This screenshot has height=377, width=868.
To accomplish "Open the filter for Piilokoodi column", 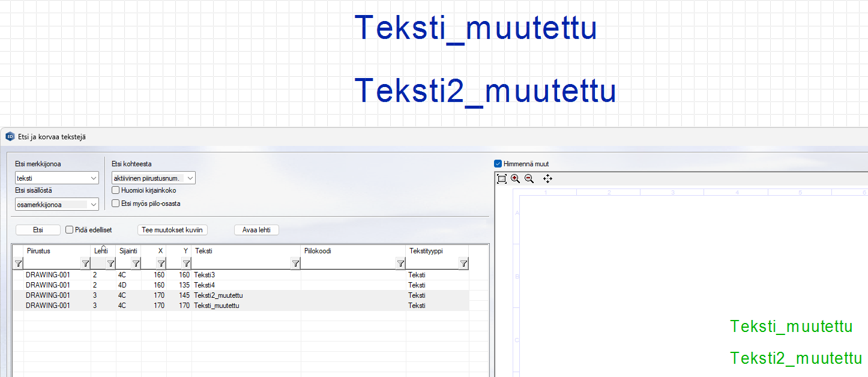I will pos(400,264).
